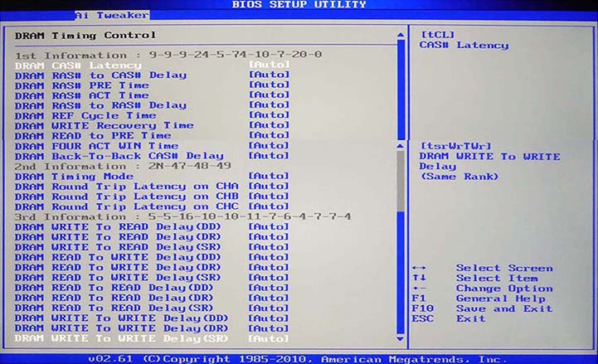This screenshot has width=598, height=364.
Task: Select DRAM WRITE To WRITE Delay(DR)
Action: (x=152, y=328)
